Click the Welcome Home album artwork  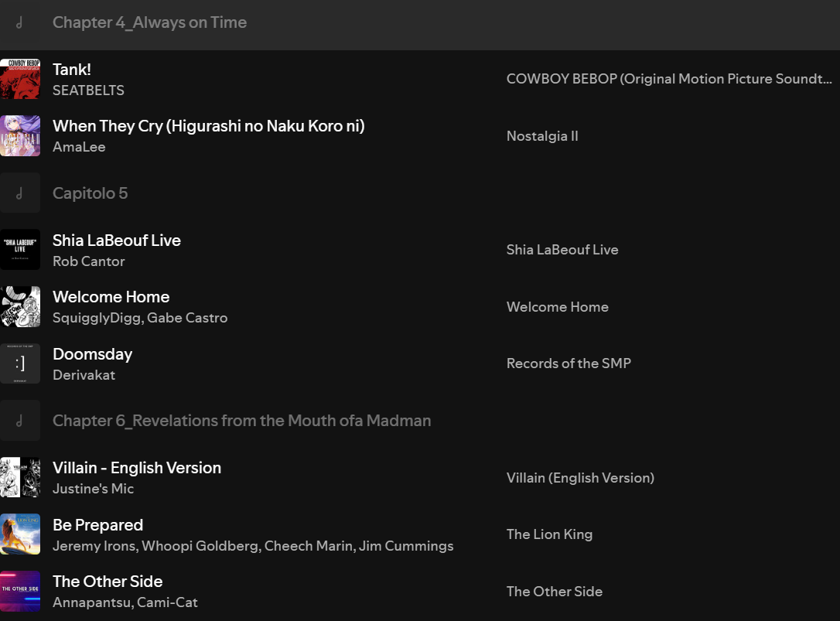pos(20,307)
